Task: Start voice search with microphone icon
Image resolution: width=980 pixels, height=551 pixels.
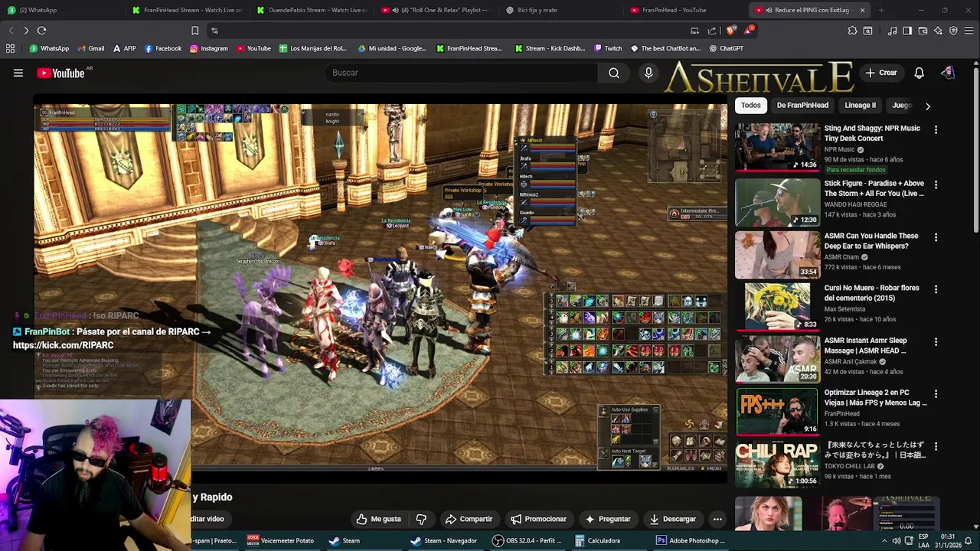Action: 648,73
